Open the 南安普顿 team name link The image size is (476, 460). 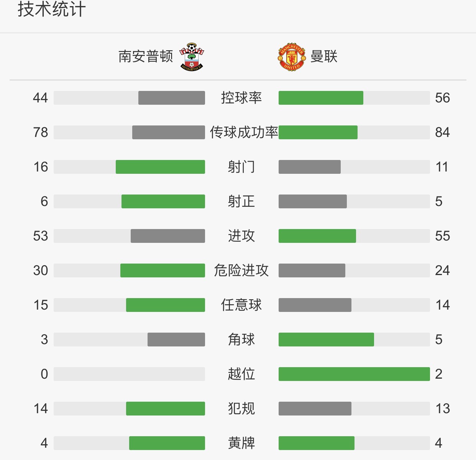(x=146, y=56)
